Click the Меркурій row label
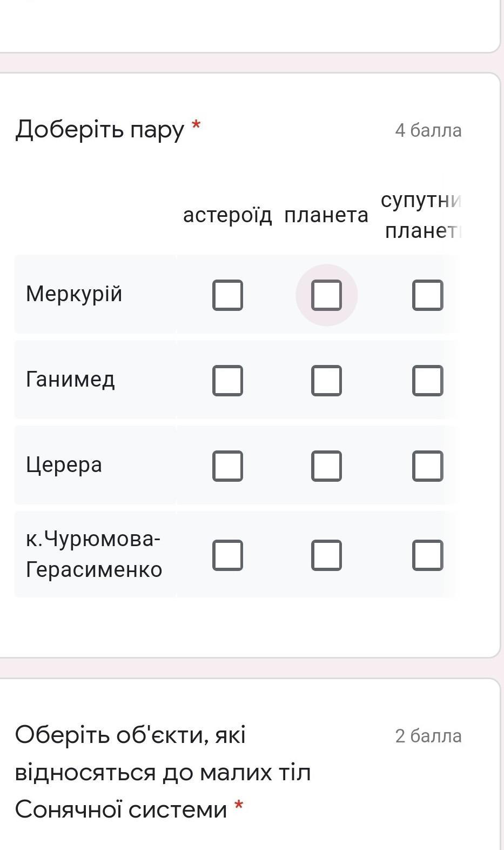The image size is (504, 850). 74,294
